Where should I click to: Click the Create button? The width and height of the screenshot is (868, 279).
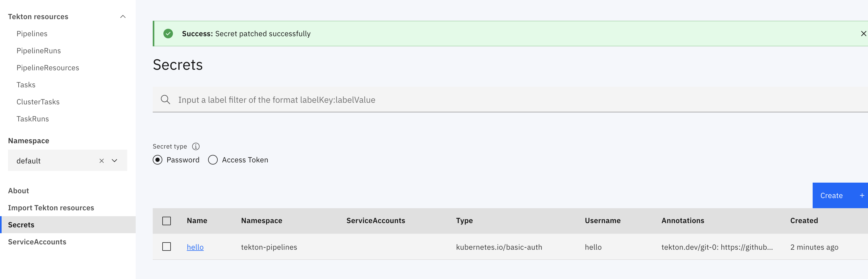831,195
